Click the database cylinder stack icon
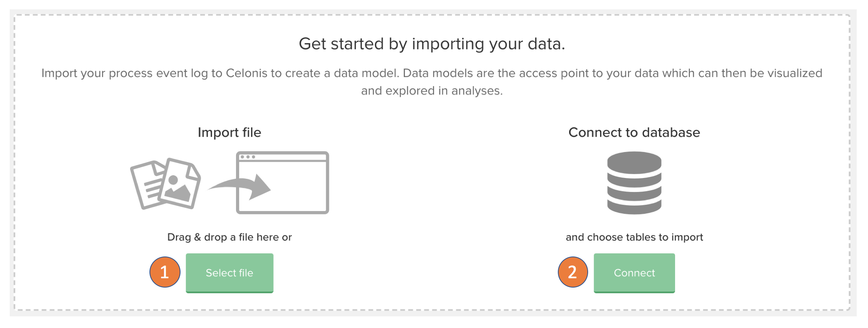The height and width of the screenshot is (328, 868). 634,183
